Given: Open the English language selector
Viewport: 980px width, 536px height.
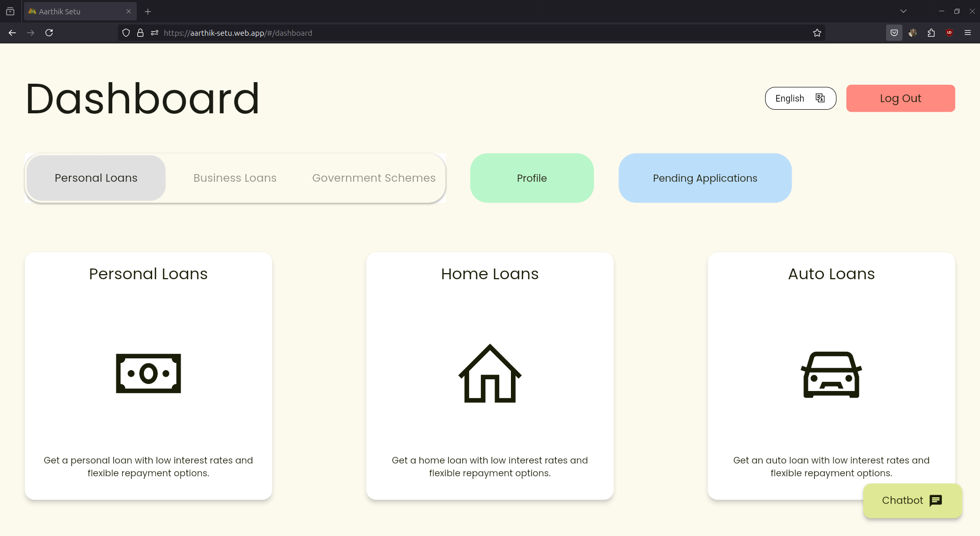Looking at the screenshot, I should 800,99.
